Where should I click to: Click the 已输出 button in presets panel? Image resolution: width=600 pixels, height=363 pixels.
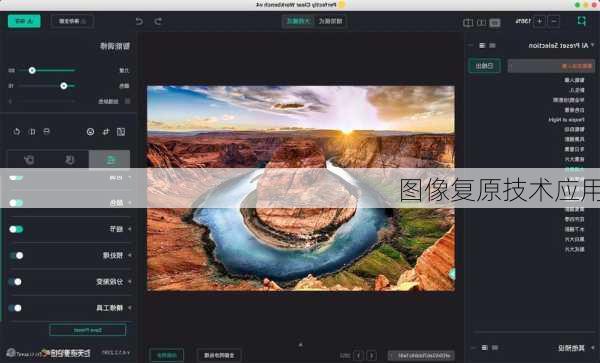(484, 66)
